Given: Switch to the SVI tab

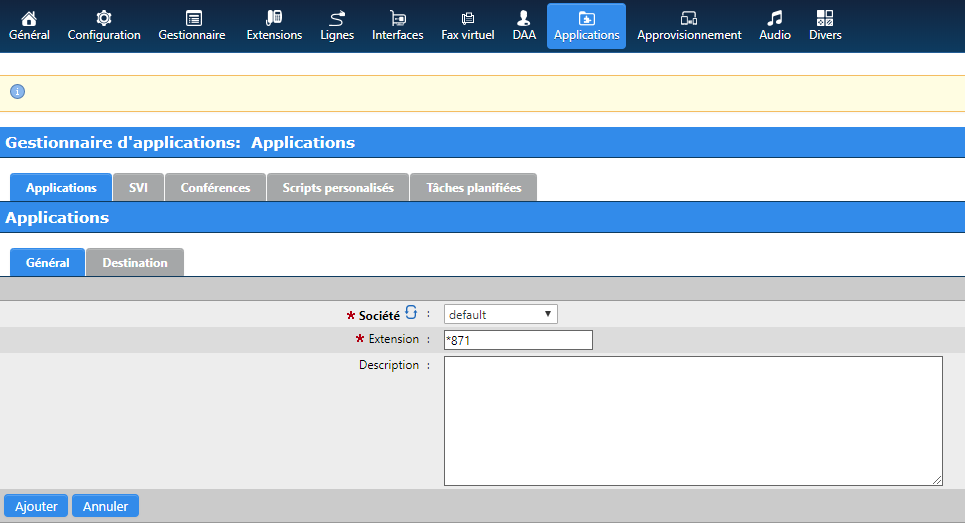Looking at the screenshot, I should point(138,187).
